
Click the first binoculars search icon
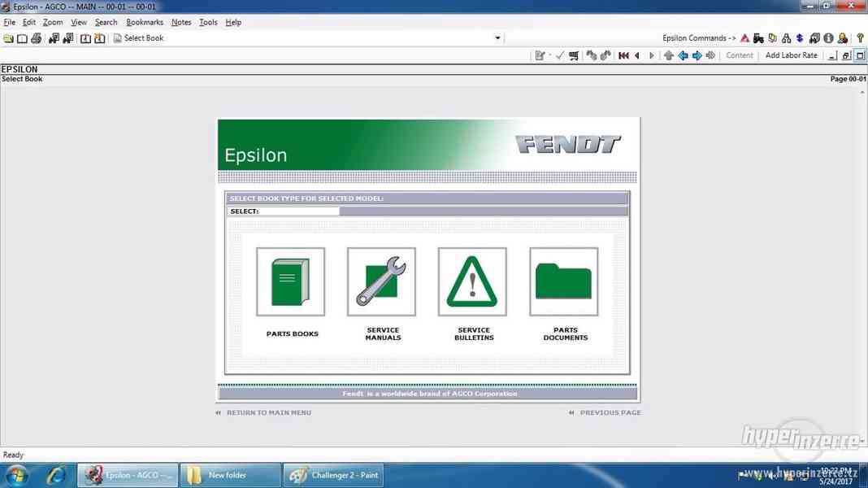click(54, 38)
